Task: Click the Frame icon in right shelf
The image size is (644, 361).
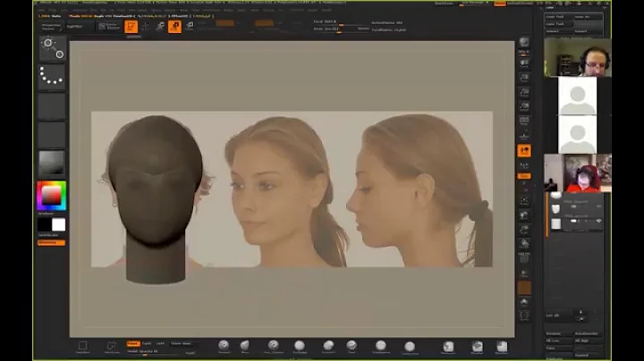Action: click(x=524, y=200)
